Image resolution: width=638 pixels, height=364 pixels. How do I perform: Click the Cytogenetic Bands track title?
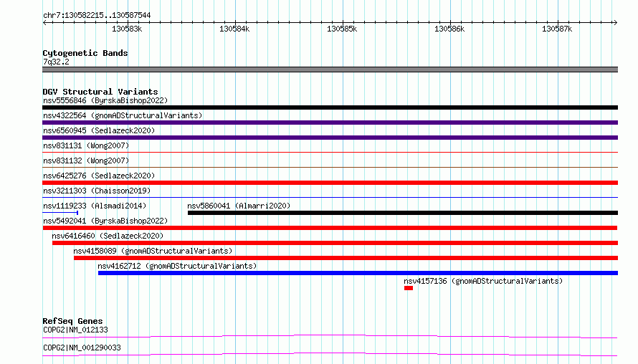click(85, 53)
